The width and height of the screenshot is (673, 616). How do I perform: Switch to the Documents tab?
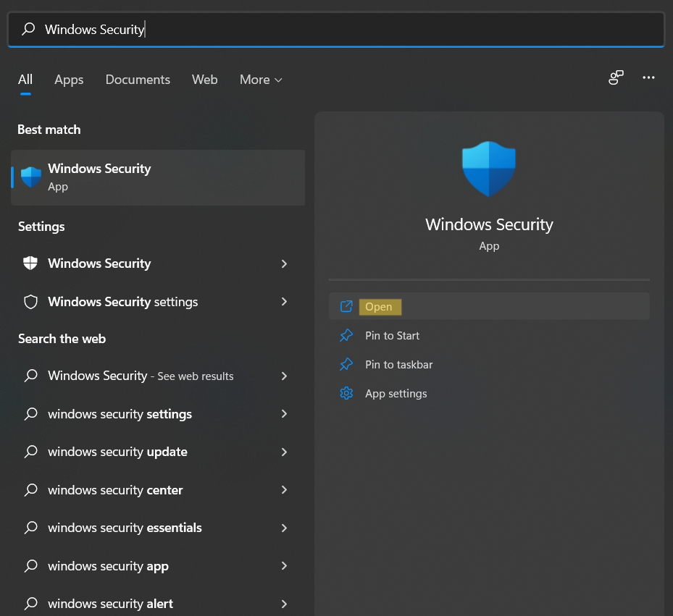click(x=137, y=80)
